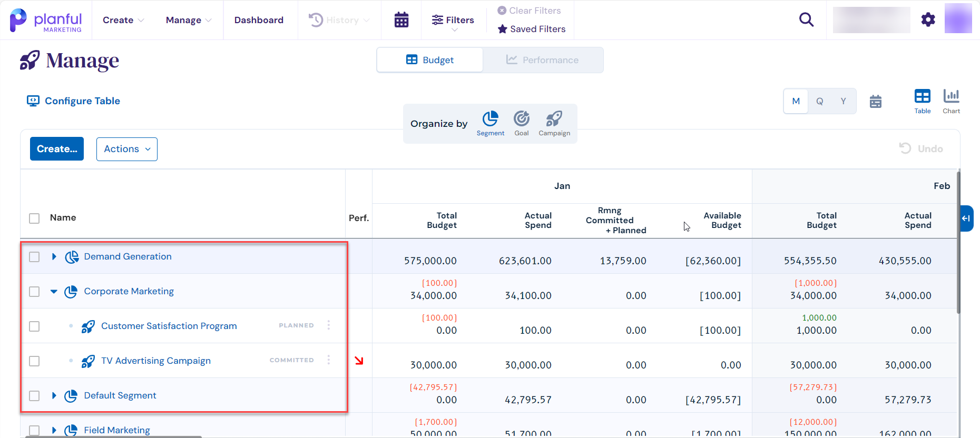Click the Jan Available Budget column header
980x438 pixels.
[x=722, y=221]
